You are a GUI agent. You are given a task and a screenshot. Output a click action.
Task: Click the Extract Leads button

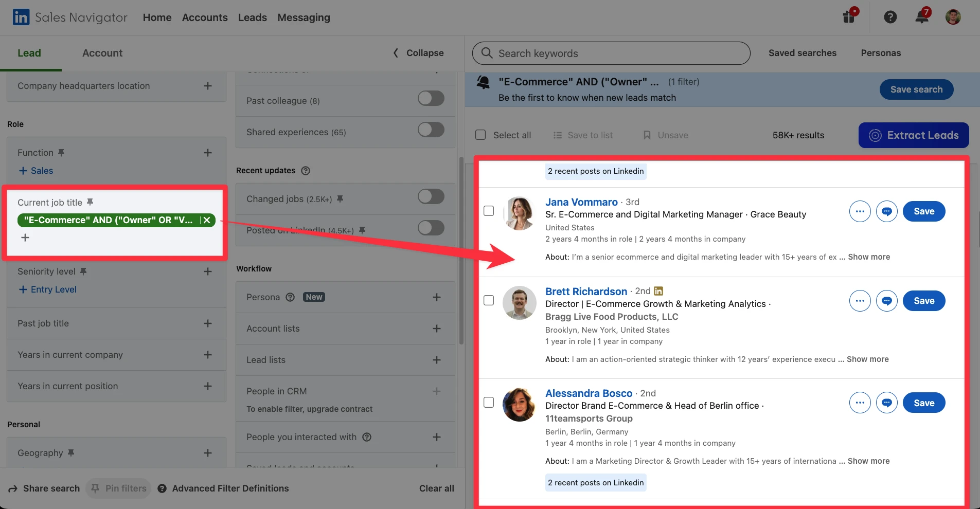pyautogui.click(x=914, y=135)
